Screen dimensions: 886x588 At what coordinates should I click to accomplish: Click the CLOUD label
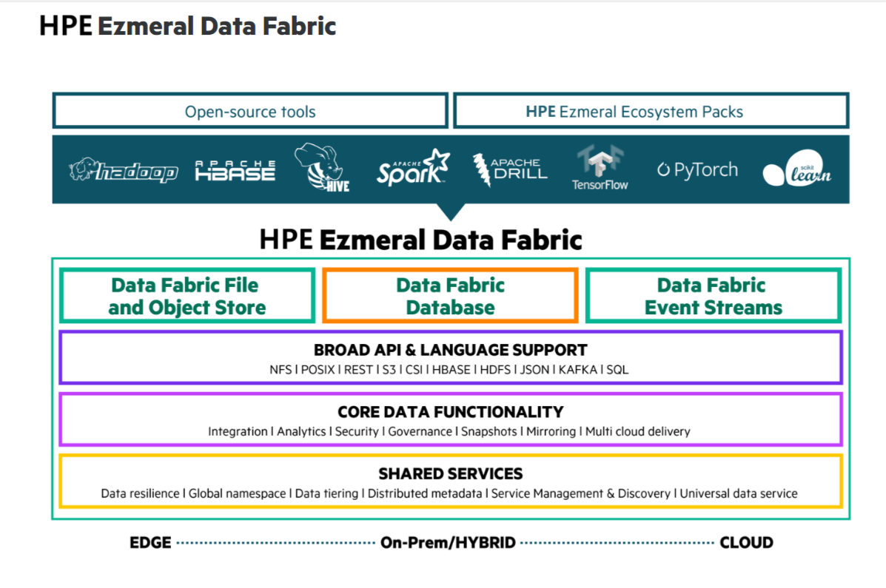point(746,543)
